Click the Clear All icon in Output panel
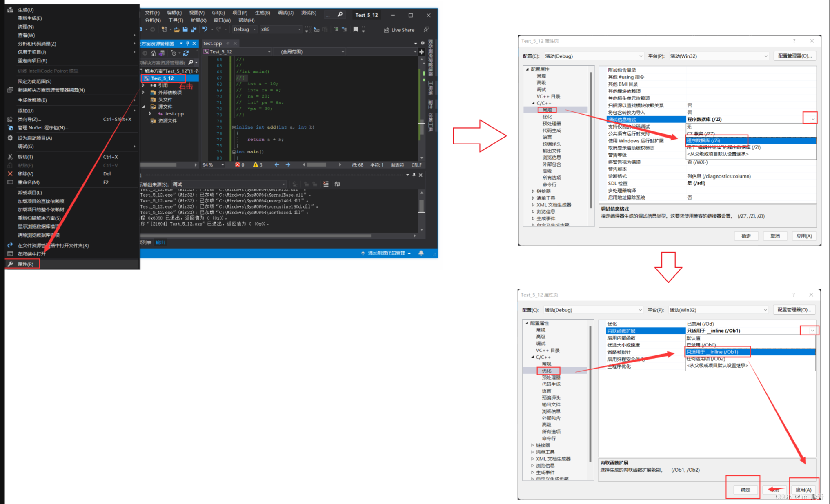830x504 pixels. click(x=326, y=184)
